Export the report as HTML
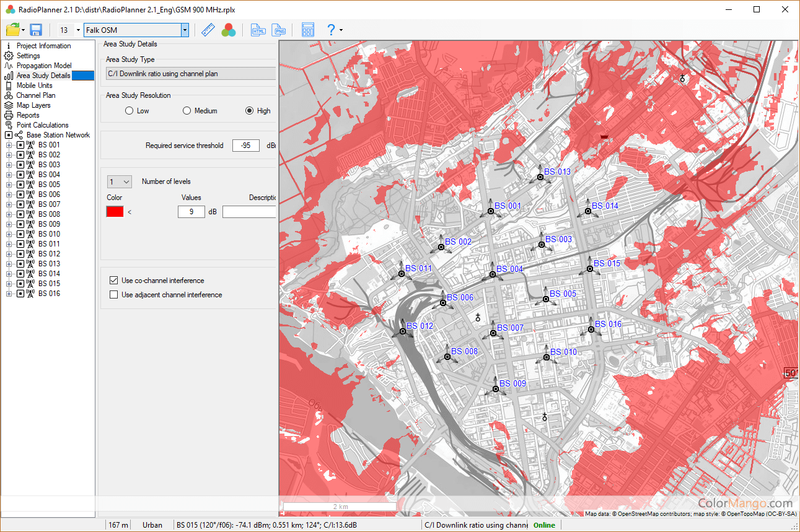Screen dimensions: 800x532 point(258,30)
